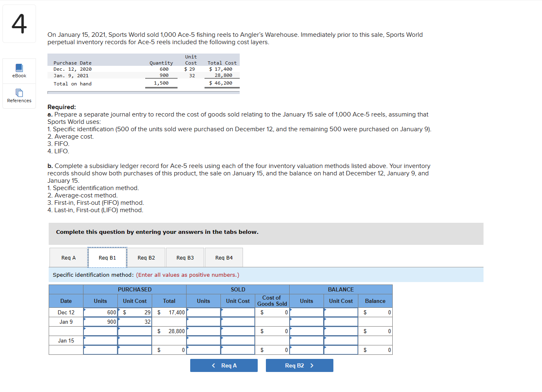Select the Jan 9 Purchased Units field (900)
This screenshot has height=392, width=542.
100,322
